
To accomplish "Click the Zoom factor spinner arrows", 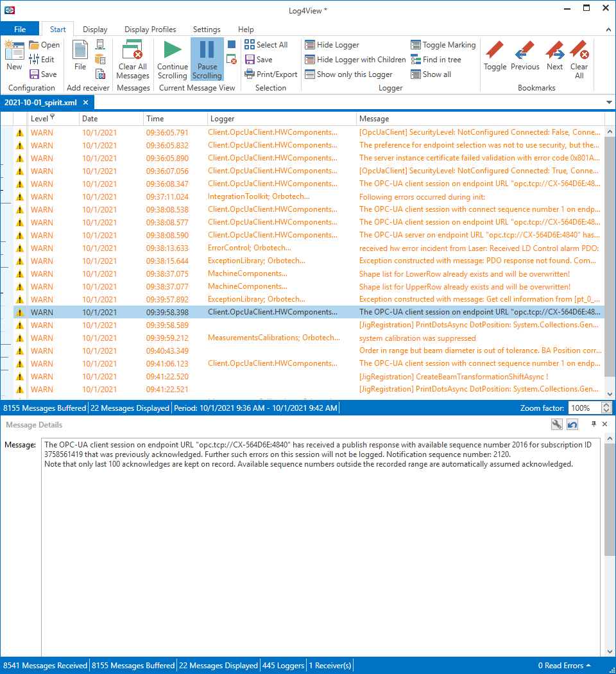I will coord(606,408).
